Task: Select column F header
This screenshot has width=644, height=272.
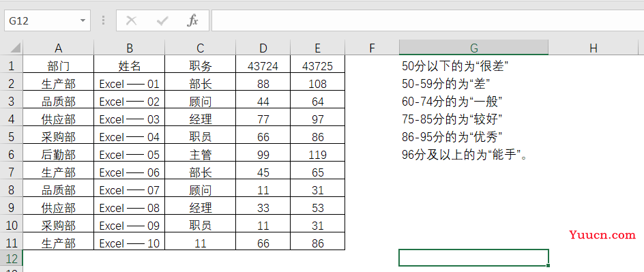Action: pyautogui.click(x=372, y=48)
